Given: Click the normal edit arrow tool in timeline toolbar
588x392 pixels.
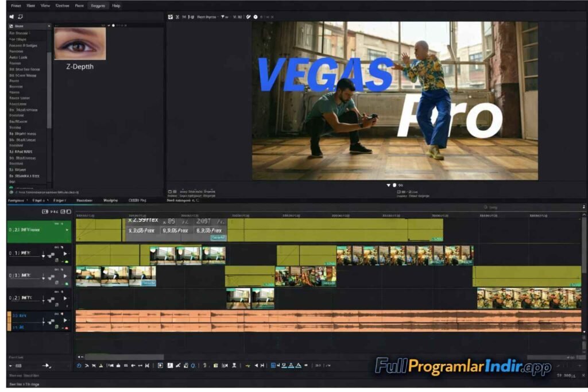Looking at the screenshot, I should click(88, 366).
